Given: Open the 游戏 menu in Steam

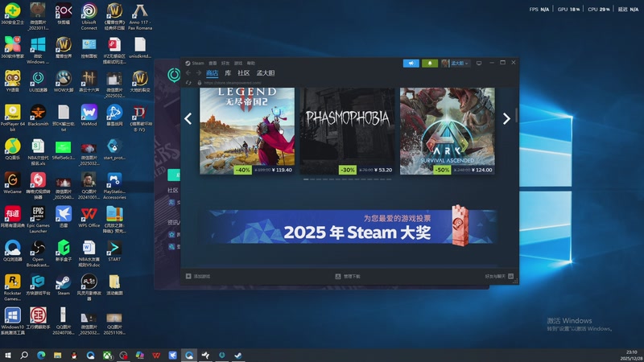Looking at the screenshot, I should click(238, 64).
